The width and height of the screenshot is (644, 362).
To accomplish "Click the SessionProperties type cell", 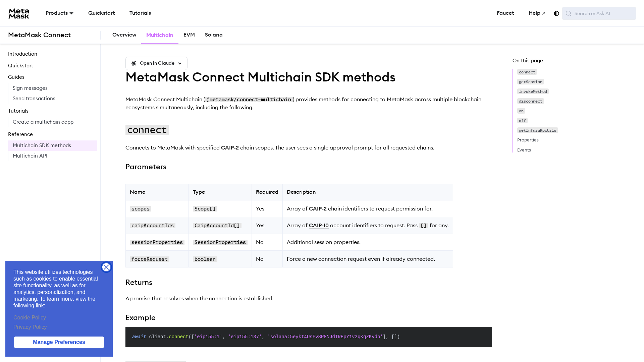I will [x=220, y=242].
